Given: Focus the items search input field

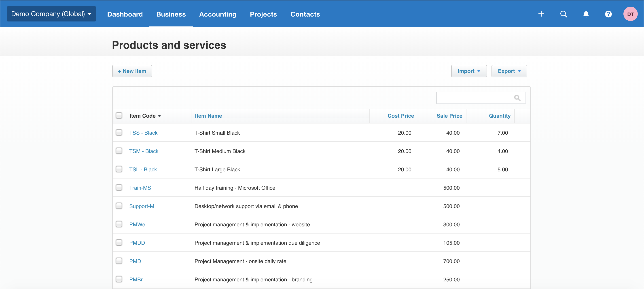Looking at the screenshot, I should [x=474, y=98].
